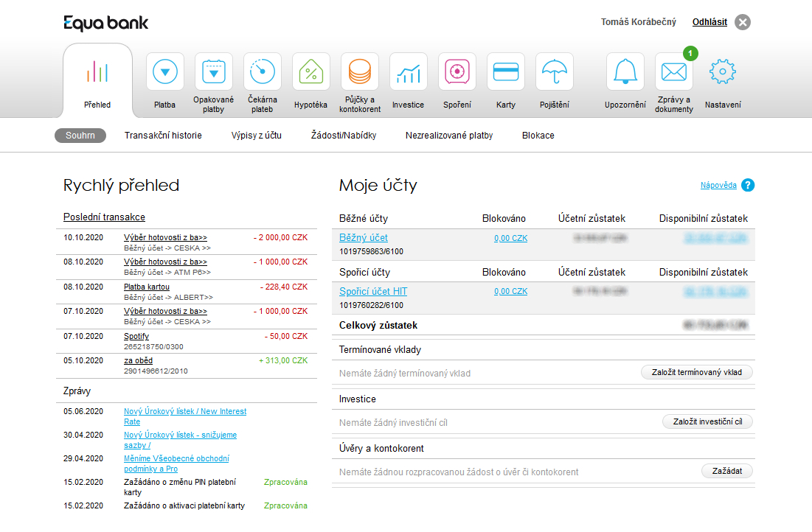This screenshot has width=812, height=532.
Task: Show Upozornění bell notifications
Action: point(625,72)
